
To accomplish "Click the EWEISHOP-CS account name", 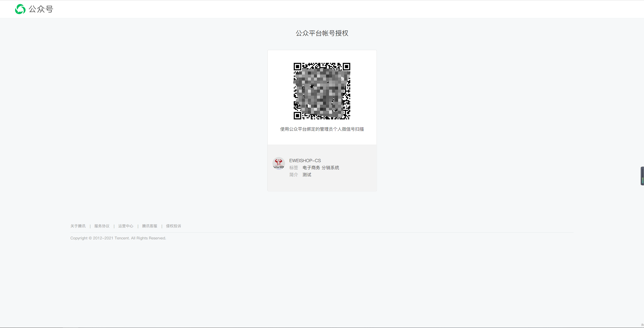I will (305, 161).
